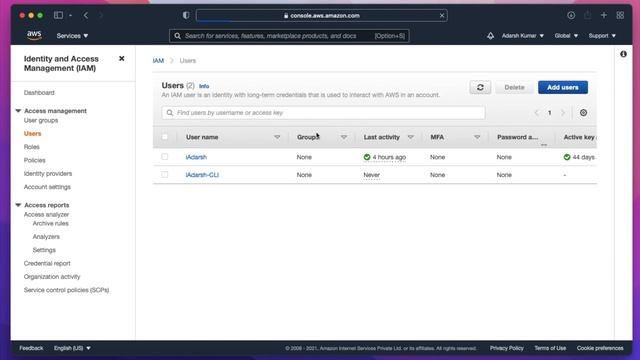Viewport: 640px width, 360px height.
Task: Open Dashboard in IAM sidebar
Action: click(39, 93)
